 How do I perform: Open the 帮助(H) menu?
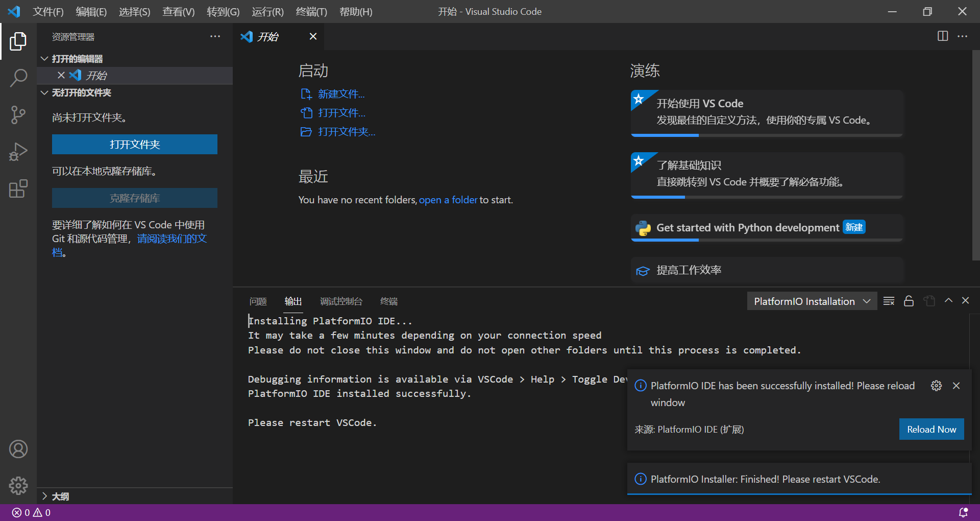[356, 12]
